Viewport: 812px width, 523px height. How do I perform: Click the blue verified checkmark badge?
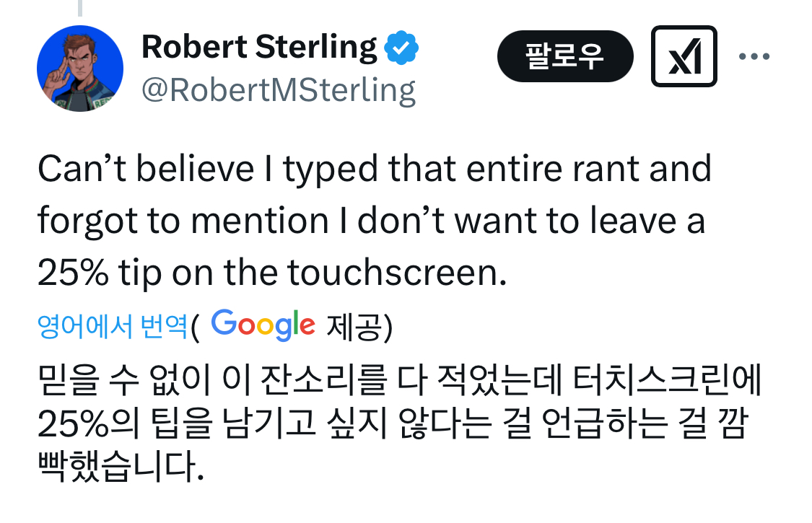pos(401,49)
